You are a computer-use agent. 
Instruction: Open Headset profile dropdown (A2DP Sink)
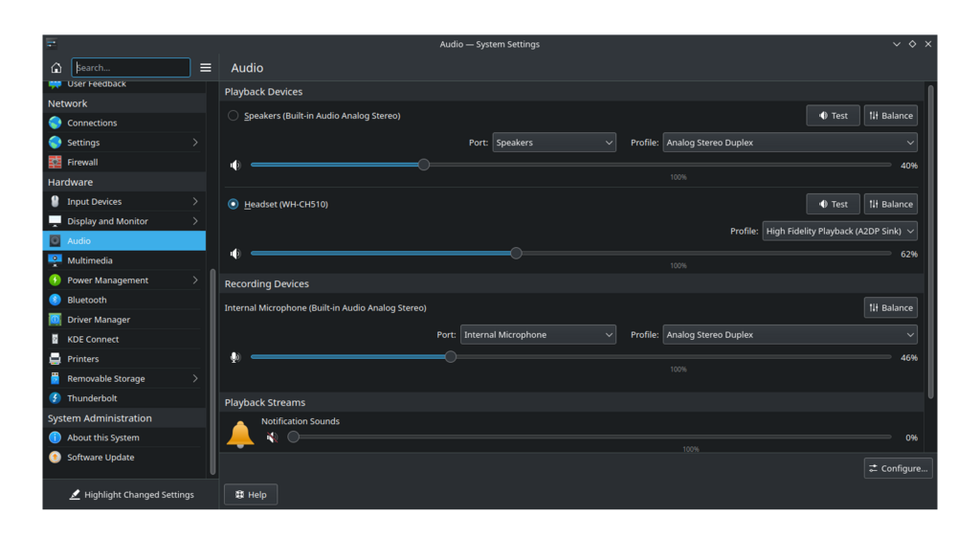pyautogui.click(x=839, y=231)
